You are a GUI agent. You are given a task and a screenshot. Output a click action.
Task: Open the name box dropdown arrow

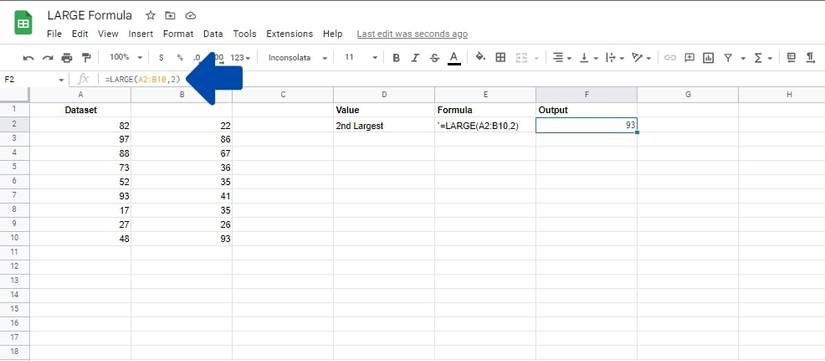(61, 80)
